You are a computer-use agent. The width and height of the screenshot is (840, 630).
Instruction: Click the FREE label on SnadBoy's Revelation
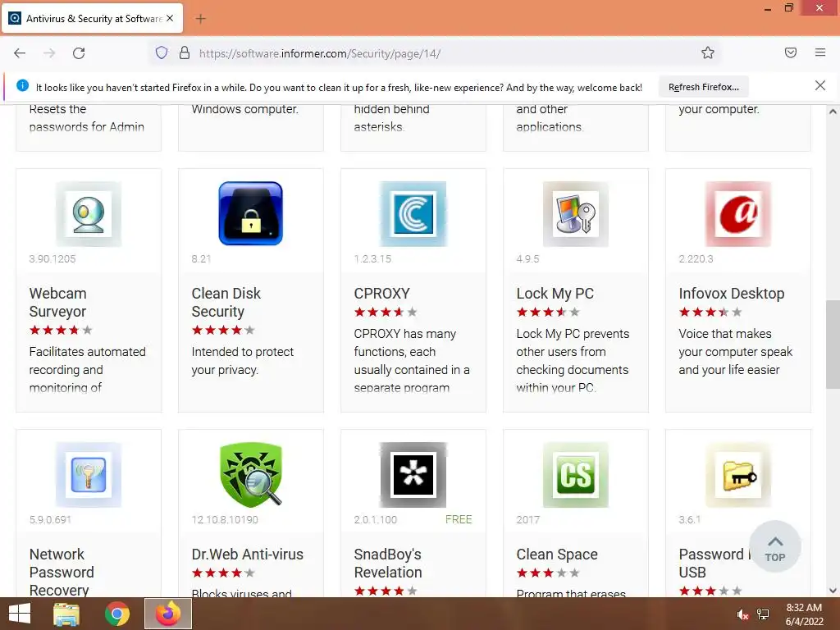point(459,519)
